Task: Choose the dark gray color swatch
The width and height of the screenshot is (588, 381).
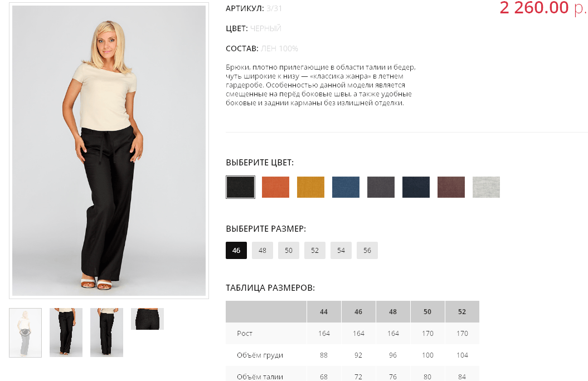Action: 381,187
